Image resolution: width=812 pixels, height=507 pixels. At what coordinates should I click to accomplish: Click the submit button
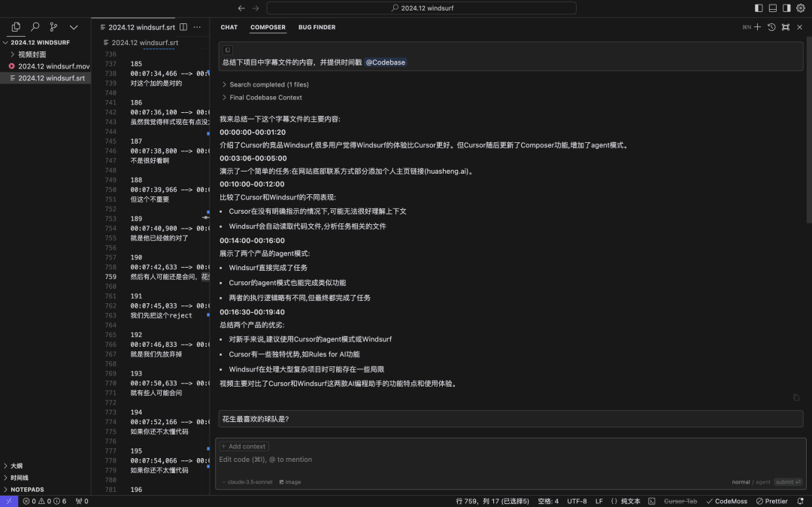coord(788,482)
